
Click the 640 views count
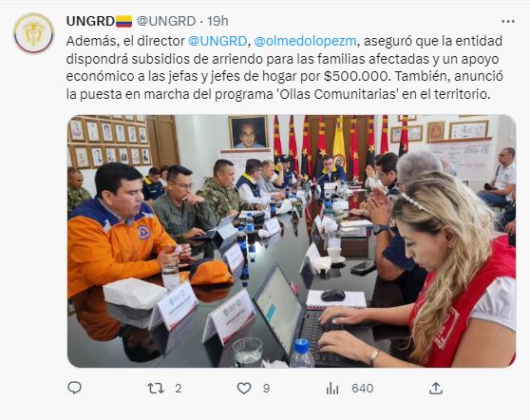tap(362, 389)
